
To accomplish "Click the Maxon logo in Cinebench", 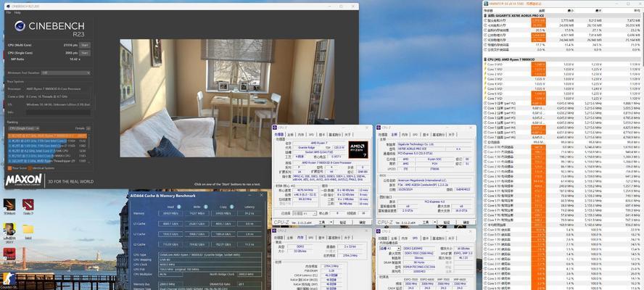I will [x=24, y=180].
